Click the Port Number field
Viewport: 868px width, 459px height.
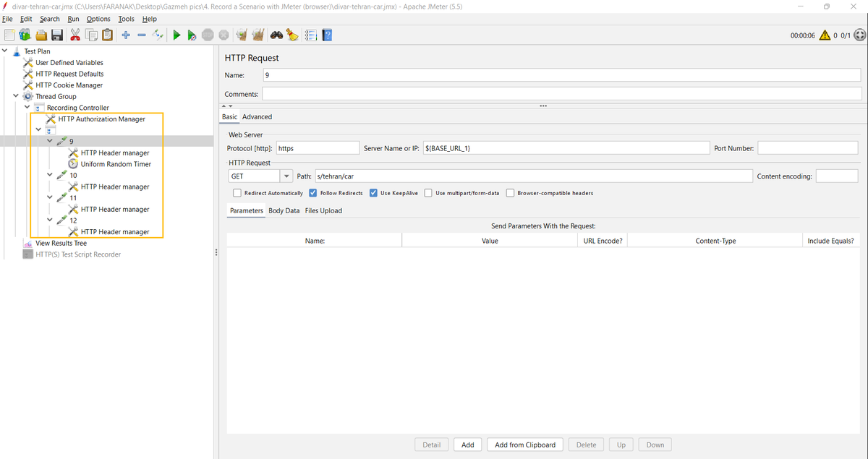(807, 147)
